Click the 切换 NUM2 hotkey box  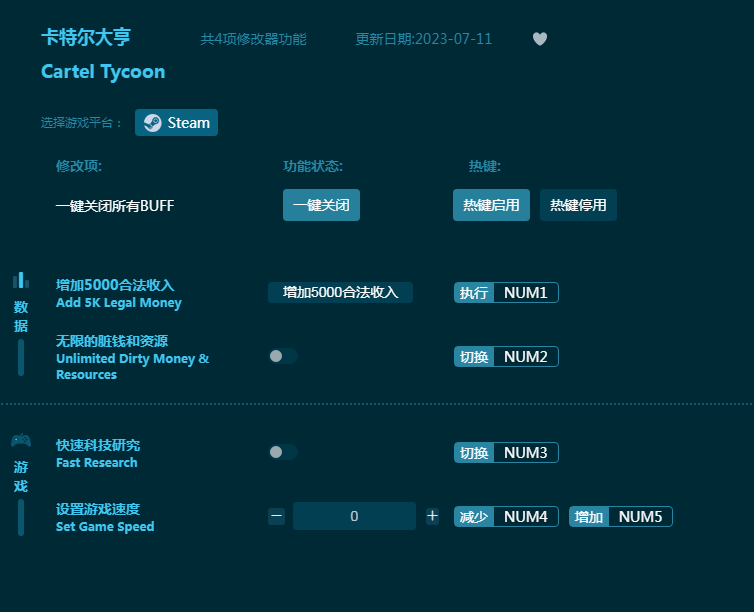[506, 356]
